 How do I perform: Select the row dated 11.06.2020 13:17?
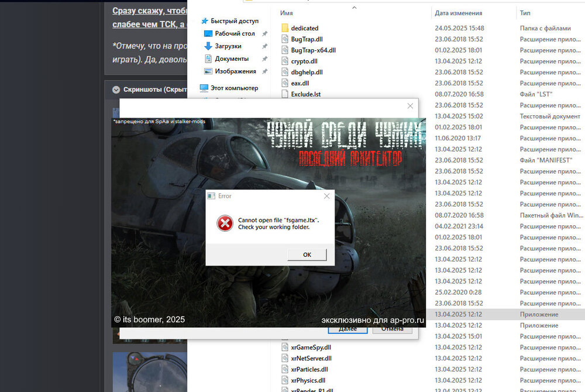457,139
